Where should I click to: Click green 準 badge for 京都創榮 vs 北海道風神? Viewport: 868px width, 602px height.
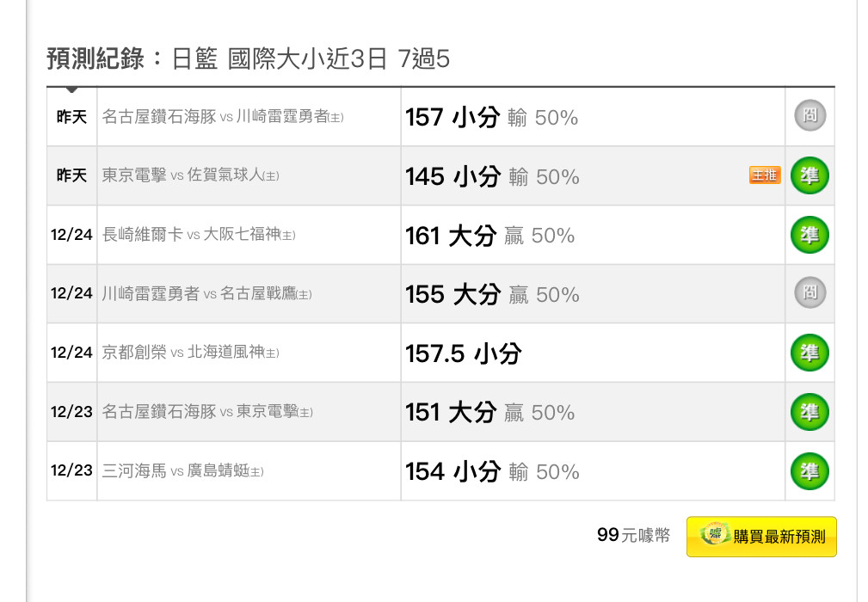pos(810,353)
